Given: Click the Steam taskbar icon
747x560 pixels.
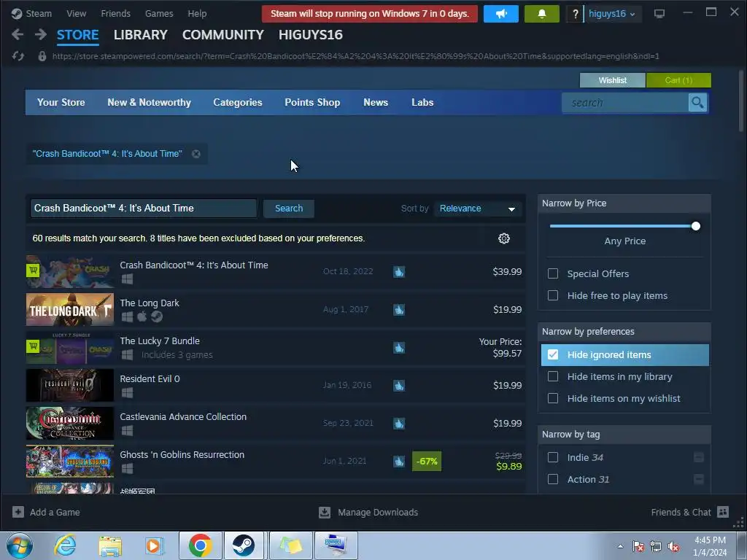Looking at the screenshot, I should point(244,545).
